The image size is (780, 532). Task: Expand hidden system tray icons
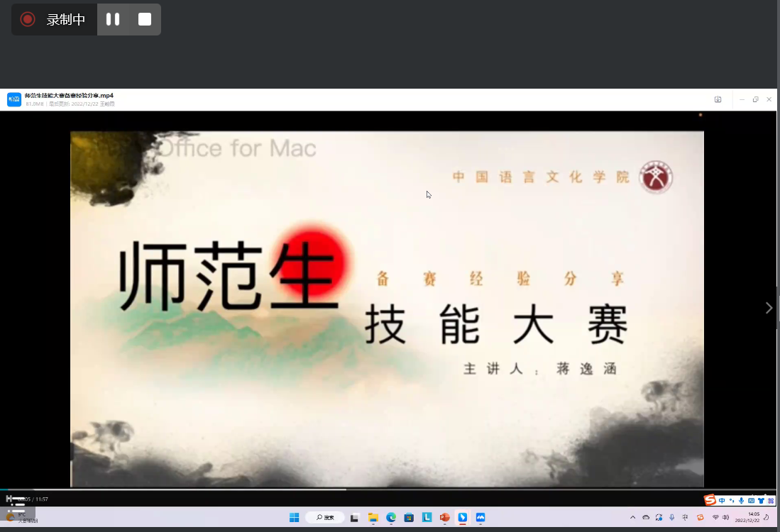632,518
